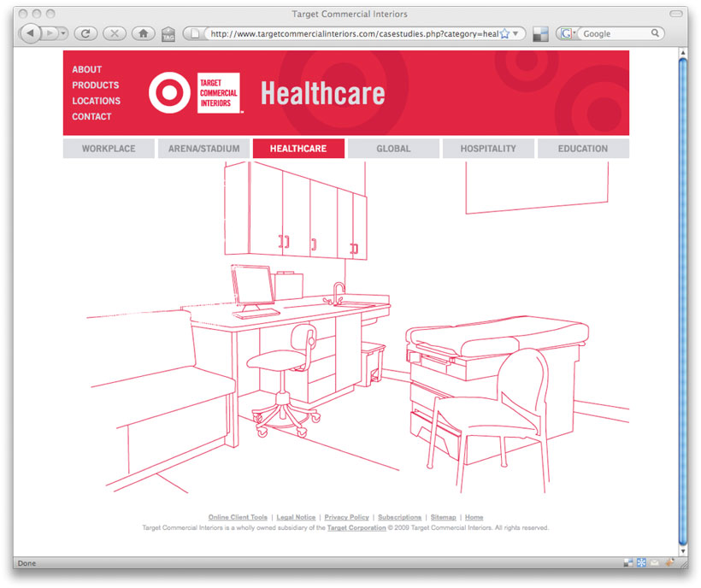Click the healthcare exam room illustration
This screenshot has height=588, width=701.
pos(357,327)
